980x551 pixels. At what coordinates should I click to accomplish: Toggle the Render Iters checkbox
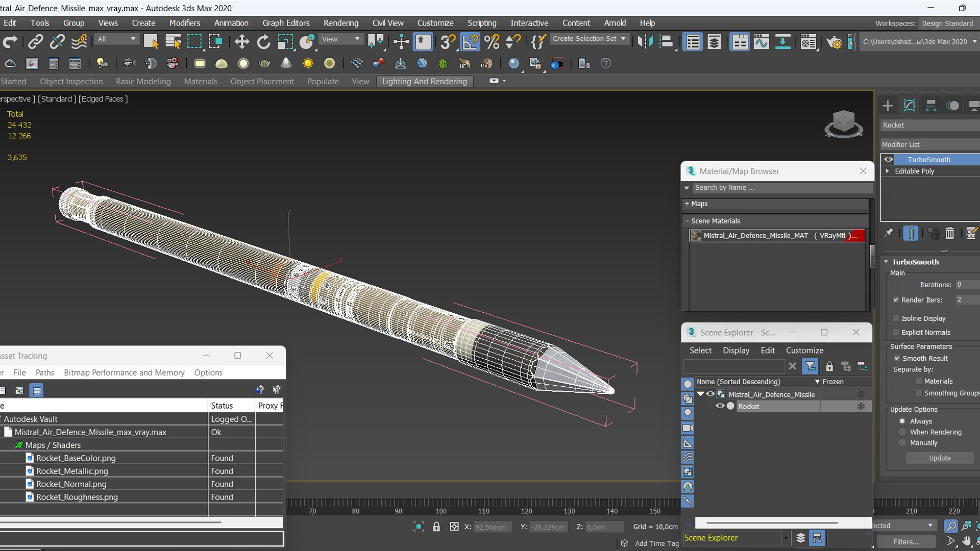coord(896,300)
